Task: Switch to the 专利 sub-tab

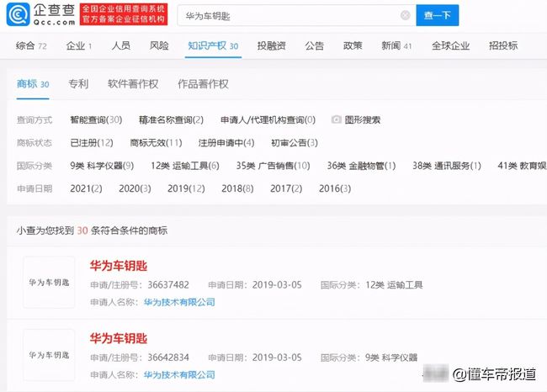Action: 78,84
